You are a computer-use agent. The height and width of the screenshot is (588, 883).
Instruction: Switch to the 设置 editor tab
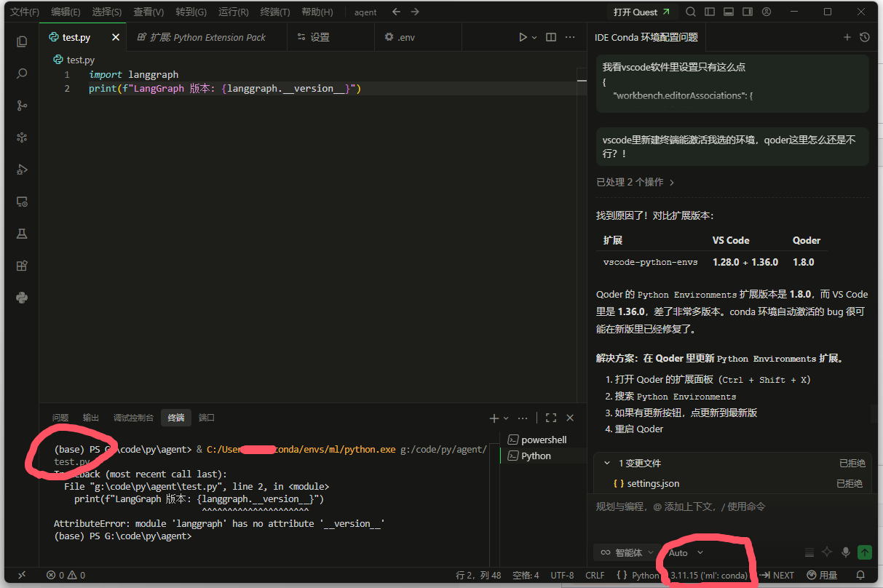point(330,37)
